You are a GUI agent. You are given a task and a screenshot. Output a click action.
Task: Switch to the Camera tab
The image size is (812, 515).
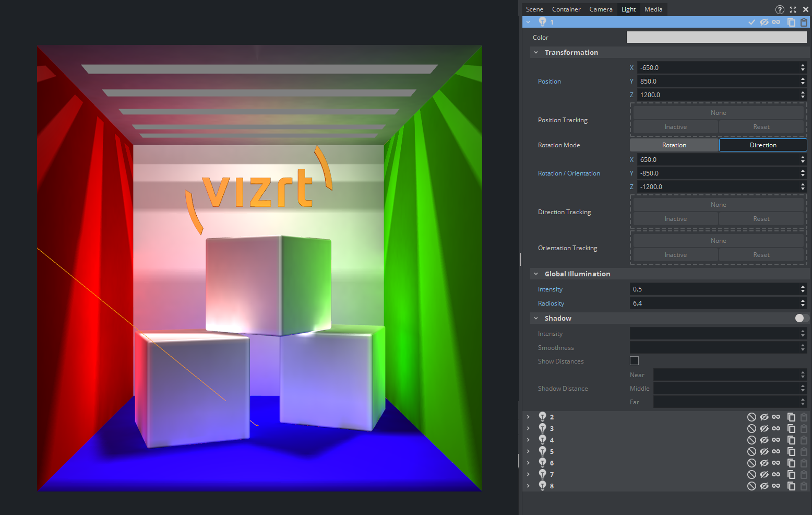tap(601, 9)
